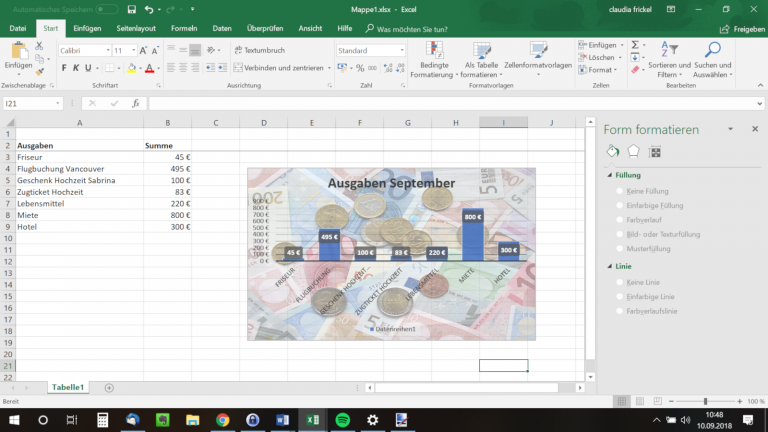Switch to the Einfügen ribbon tab
This screenshot has width=768, height=432.
pos(87,29)
